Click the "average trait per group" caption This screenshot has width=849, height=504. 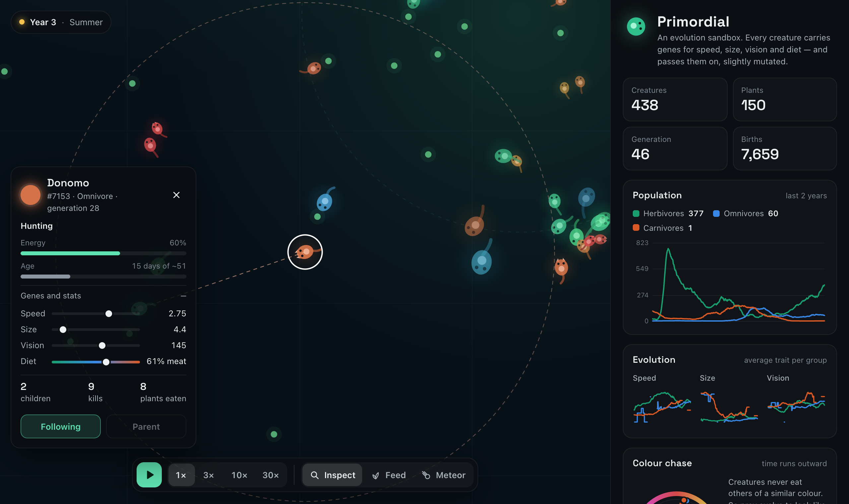(x=785, y=360)
